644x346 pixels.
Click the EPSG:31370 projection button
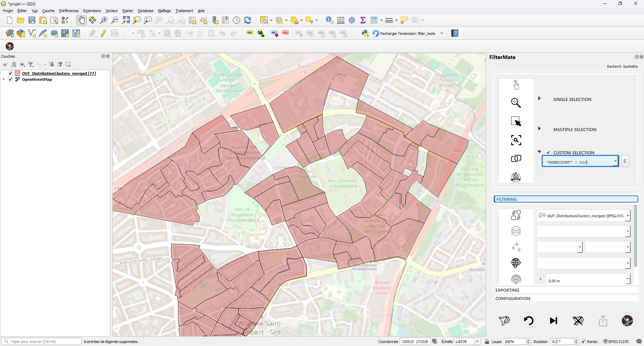pos(616,342)
